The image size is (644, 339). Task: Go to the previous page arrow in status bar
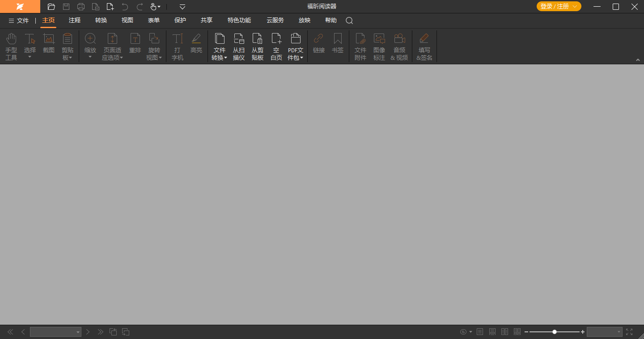23,332
